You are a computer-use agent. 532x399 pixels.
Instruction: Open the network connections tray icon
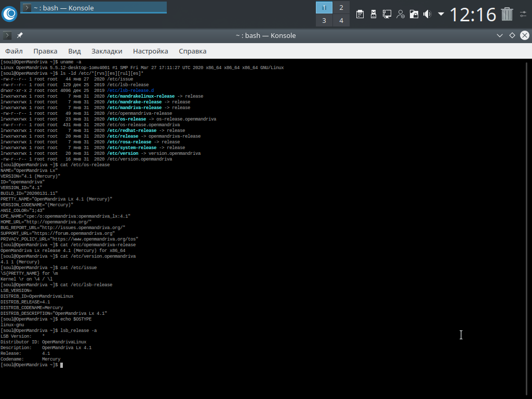387,14
